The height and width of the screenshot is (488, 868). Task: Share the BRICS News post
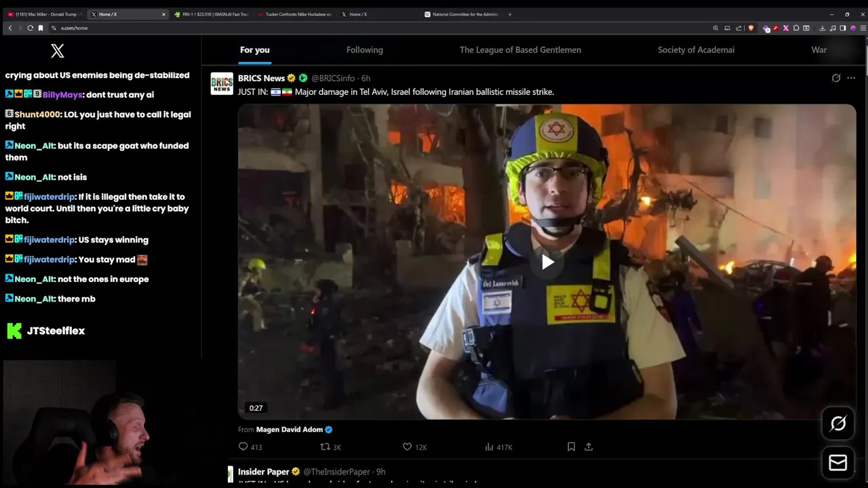[589, 447]
